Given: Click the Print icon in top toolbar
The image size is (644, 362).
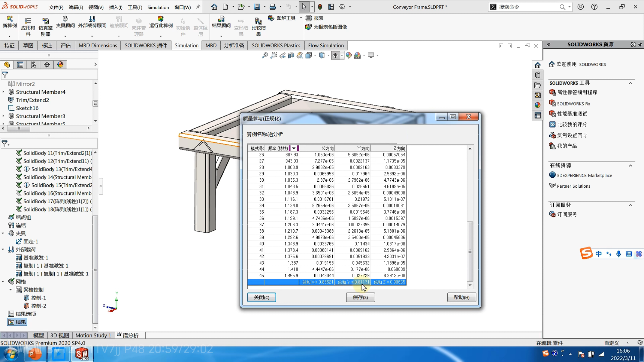Looking at the screenshot, I should (273, 7).
